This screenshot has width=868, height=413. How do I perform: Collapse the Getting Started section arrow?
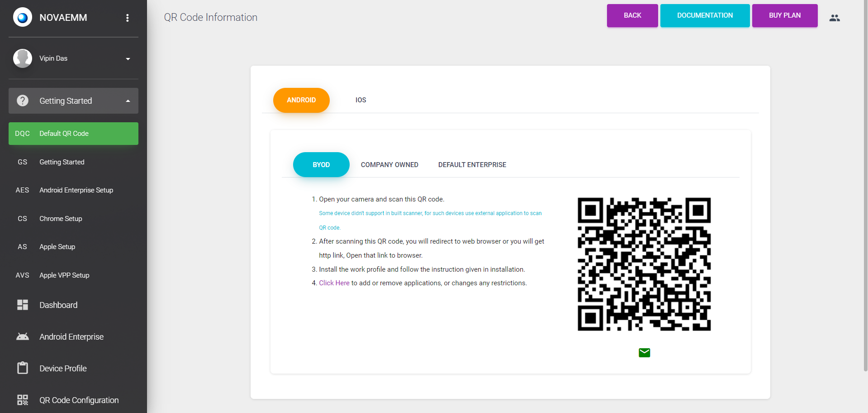pyautogui.click(x=128, y=101)
